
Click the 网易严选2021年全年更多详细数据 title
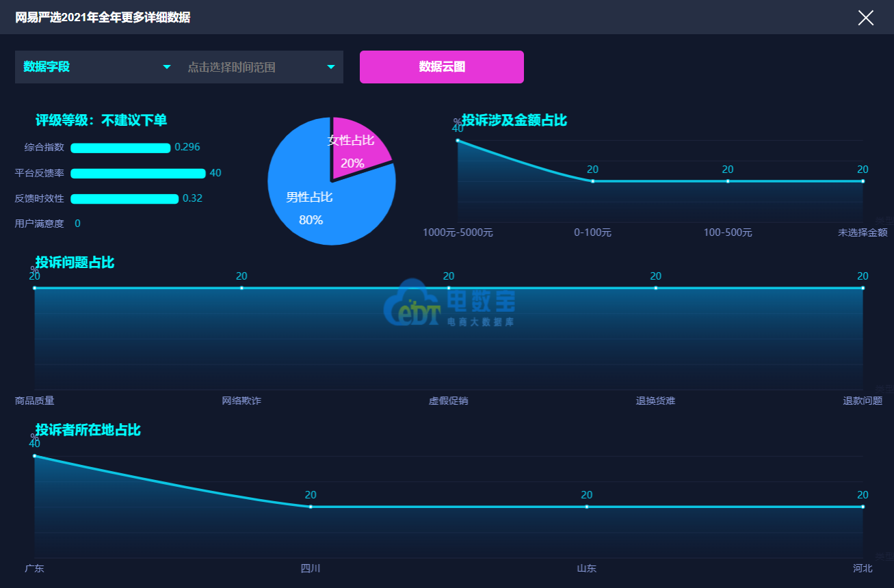[x=103, y=18]
